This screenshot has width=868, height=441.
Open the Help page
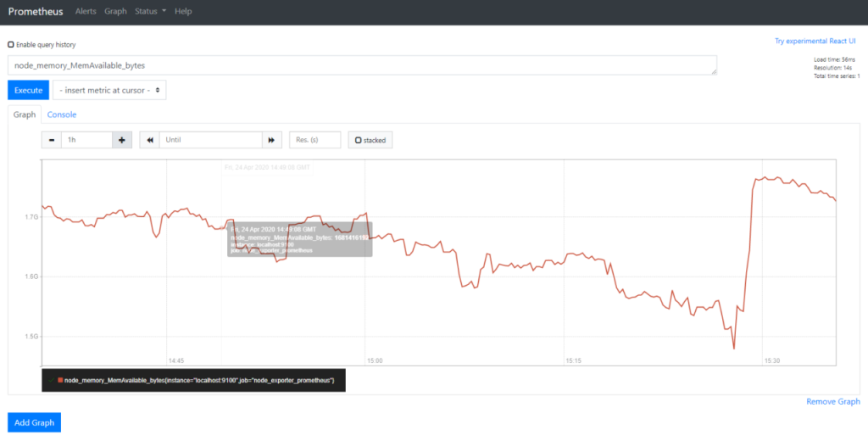pyautogui.click(x=183, y=12)
